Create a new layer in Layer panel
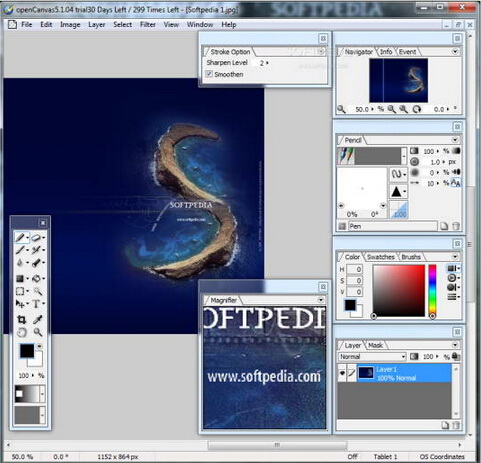 (445, 425)
